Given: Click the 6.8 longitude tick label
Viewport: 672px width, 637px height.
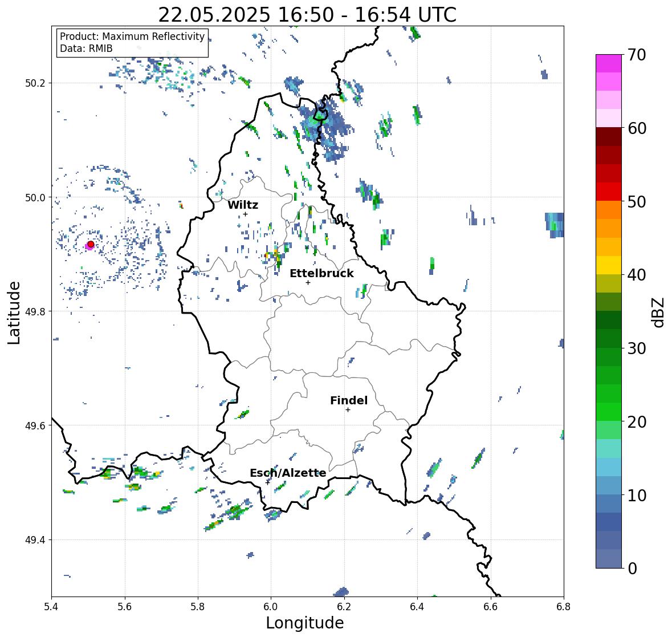Looking at the screenshot, I should click(564, 607).
